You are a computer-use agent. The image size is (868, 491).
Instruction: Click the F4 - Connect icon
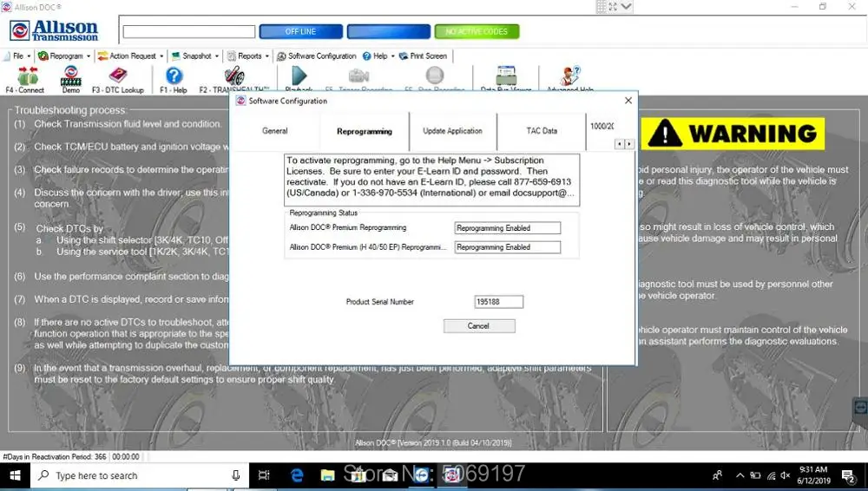click(x=26, y=75)
